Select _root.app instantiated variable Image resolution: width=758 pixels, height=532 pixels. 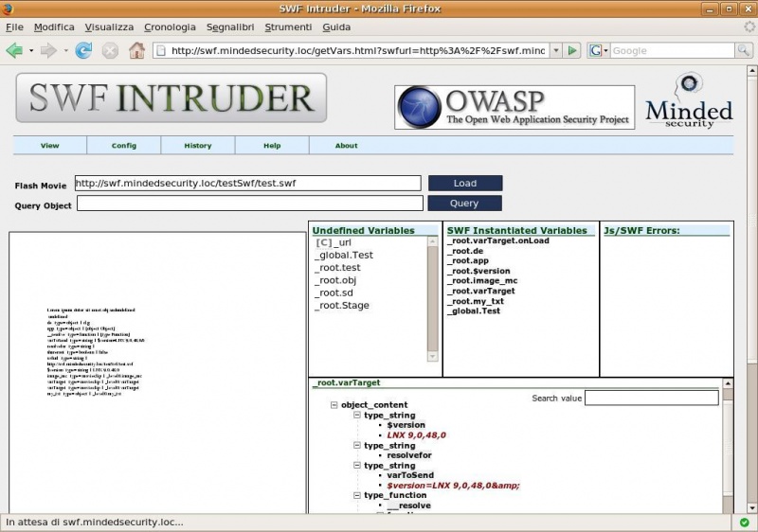click(x=468, y=260)
